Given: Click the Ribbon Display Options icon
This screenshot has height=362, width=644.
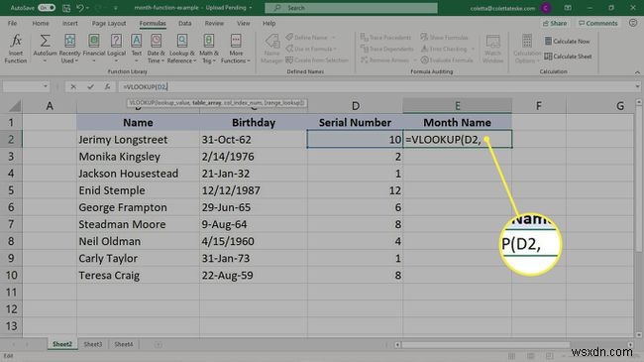Looking at the screenshot, I should click(568, 8).
